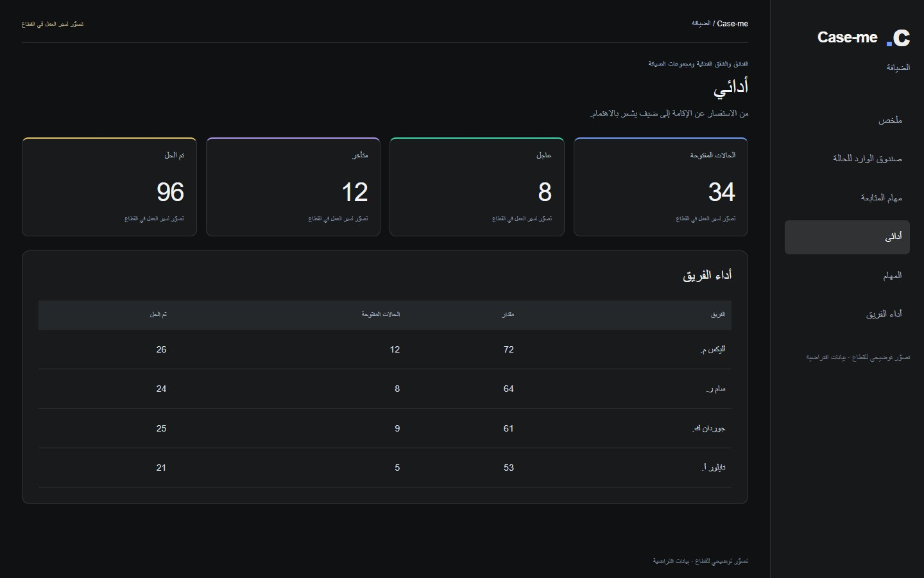This screenshot has width=924, height=578.
Task: Open the الحالات المفتوحة card showing 34
Action: (x=660, y=187)
